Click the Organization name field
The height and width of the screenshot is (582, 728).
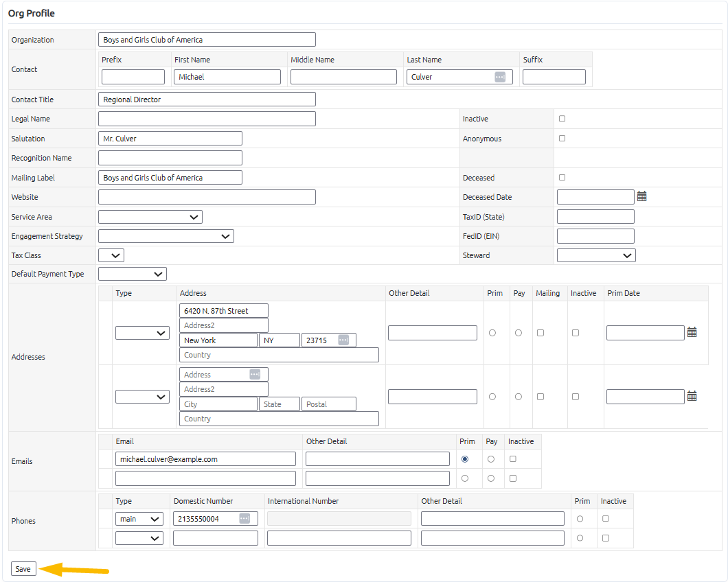(207, 39)
